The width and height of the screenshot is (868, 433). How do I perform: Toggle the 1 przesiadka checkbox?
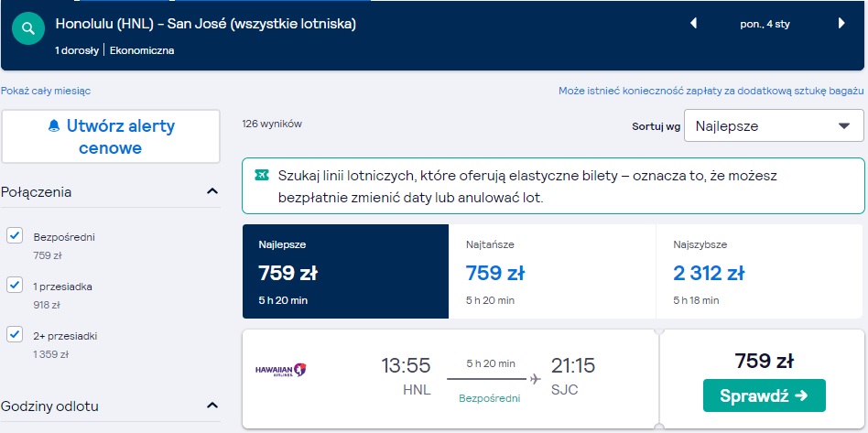click(15, 286)
